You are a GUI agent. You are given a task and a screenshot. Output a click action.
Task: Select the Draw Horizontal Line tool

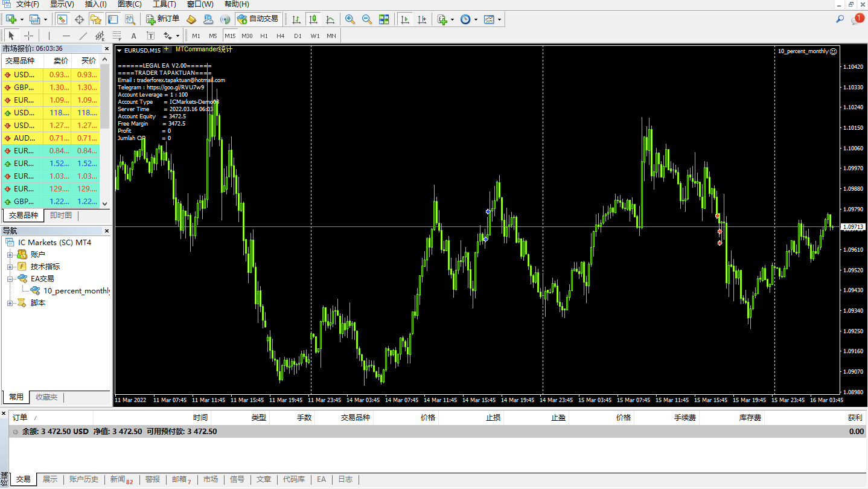click(x=66, y=36)
